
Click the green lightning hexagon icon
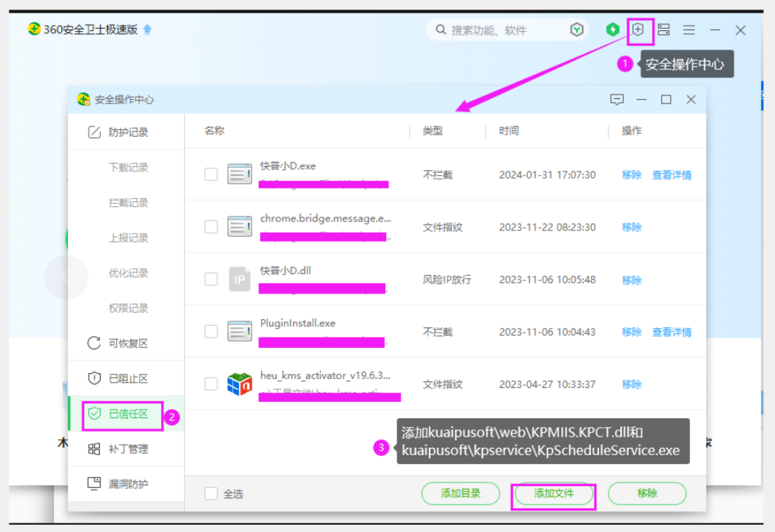tap(613, 30)
